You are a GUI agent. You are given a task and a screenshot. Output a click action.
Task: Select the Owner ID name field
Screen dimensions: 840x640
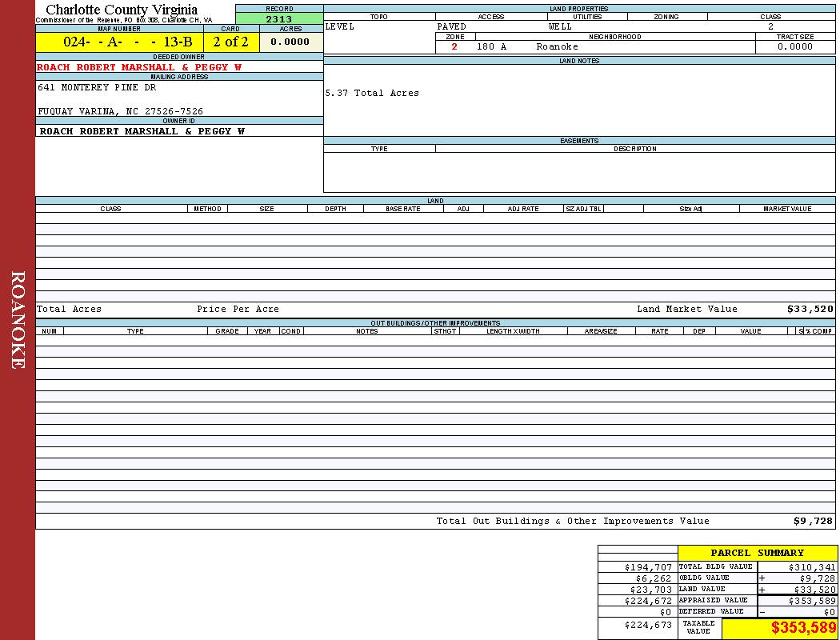(142, 131)
